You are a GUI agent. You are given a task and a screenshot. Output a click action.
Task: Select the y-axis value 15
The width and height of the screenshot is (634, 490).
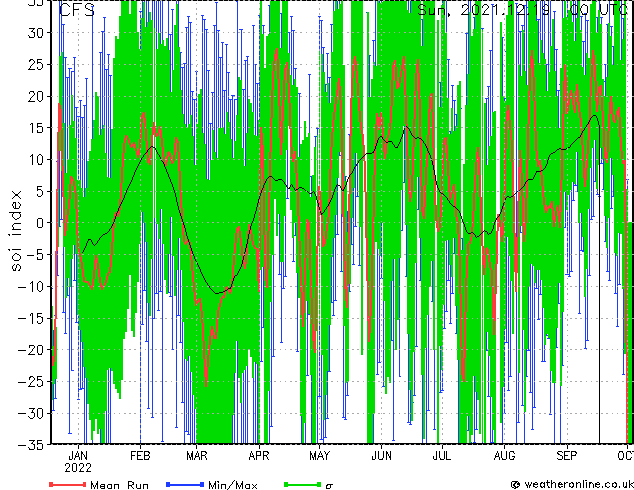pyautogui.click(x=36, y=128)
